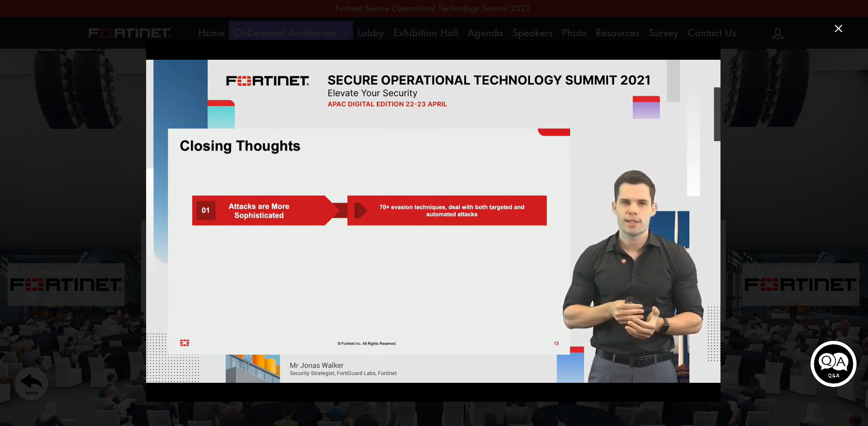
Task: Click 'Closing Thoughts' slide heading
Action: click(240, 146)
